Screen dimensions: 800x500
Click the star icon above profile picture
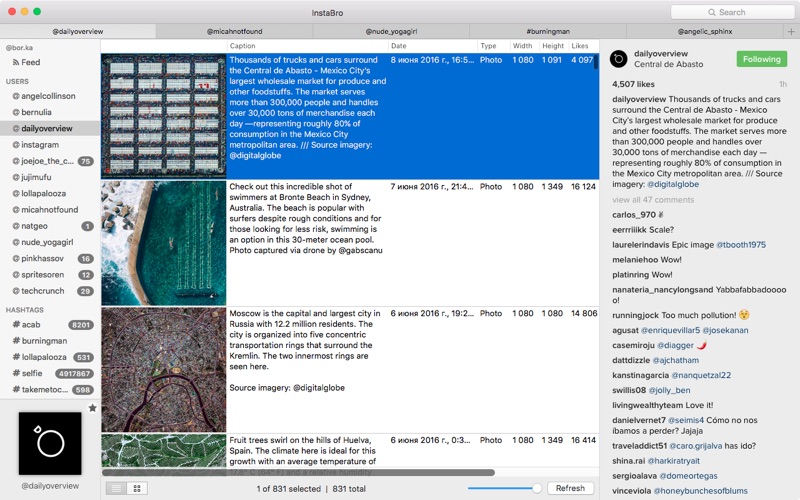pyautogui.click(x=93, y=407)
